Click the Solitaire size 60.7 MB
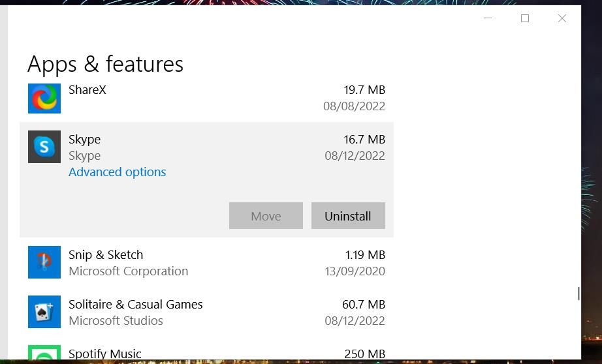The height and width of the screenshot is (364, 602). click(364, 304)
